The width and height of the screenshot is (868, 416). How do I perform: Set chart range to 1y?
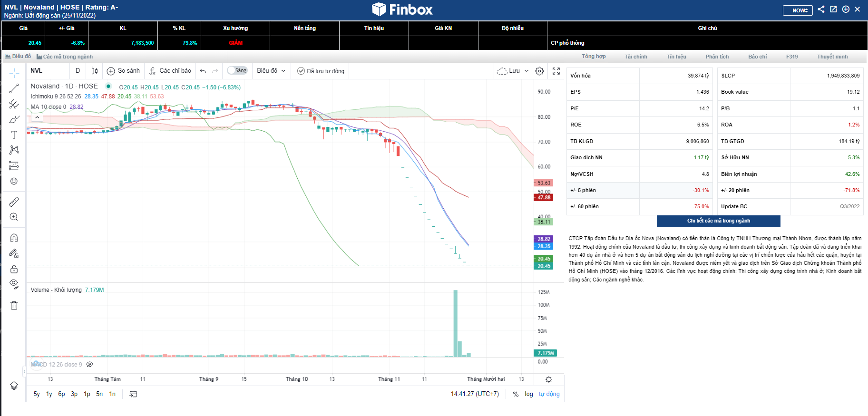coord(49,394)
